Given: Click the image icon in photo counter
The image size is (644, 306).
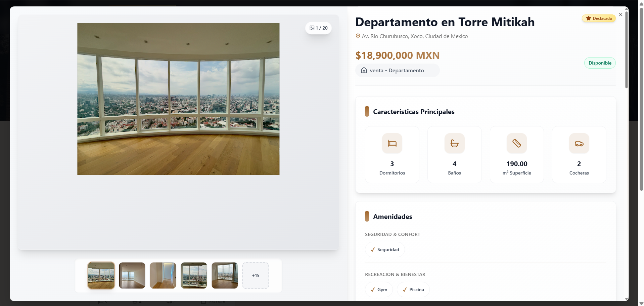Looking at the screenshot, I should [312, 28].
